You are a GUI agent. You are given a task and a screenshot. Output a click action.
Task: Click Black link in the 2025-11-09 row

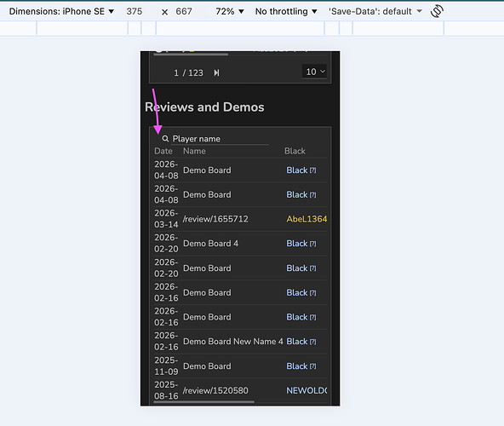(x=297, y=366)
